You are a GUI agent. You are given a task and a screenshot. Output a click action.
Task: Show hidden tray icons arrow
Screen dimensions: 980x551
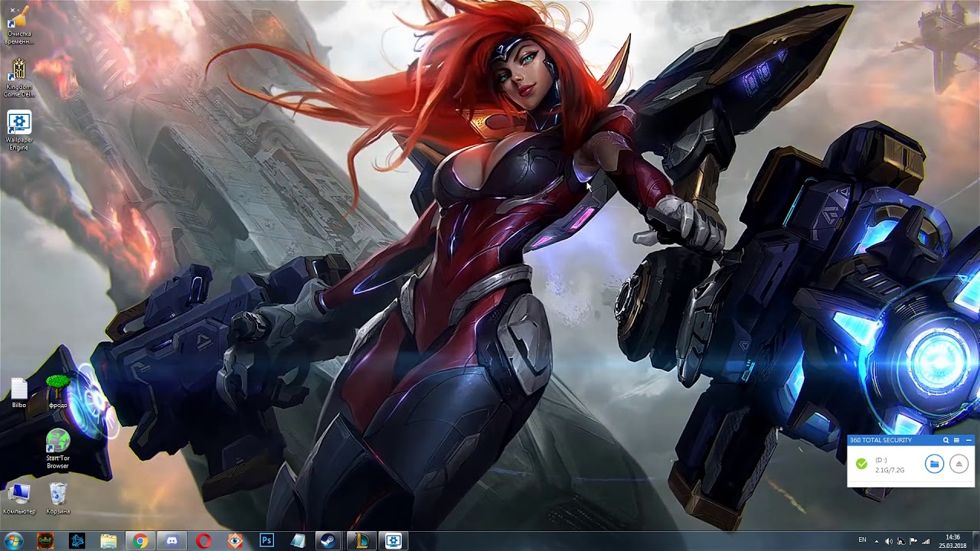coord(877,542)
